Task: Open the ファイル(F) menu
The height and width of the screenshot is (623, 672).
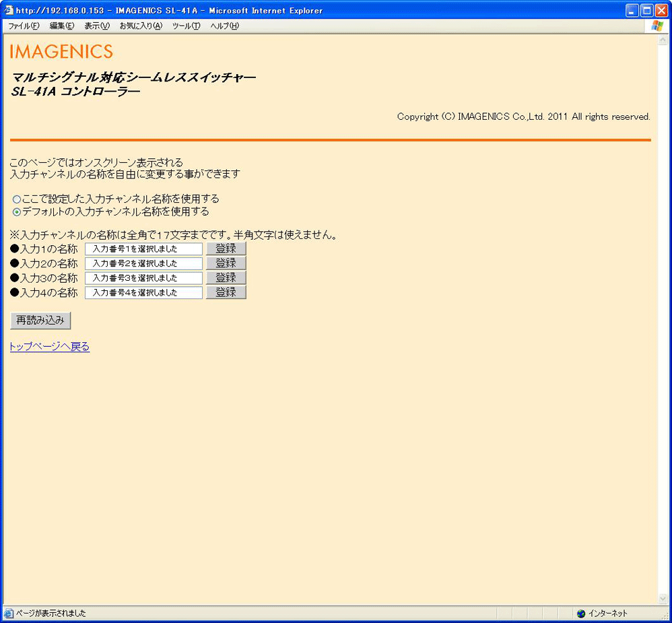Action: [x=24, y=26]
